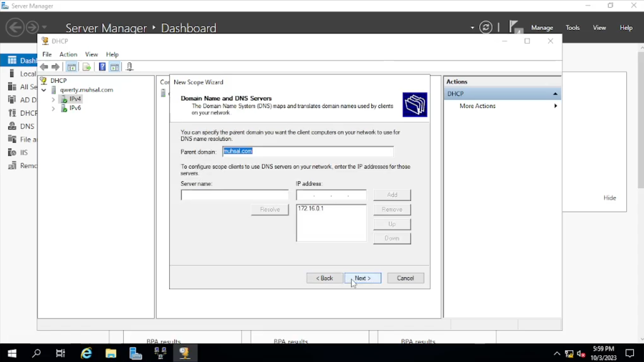The width and height of the screenshot is (644, 362).
Task: Open Internet Explorer from the taskbar
Action: (x=86, y=353)
